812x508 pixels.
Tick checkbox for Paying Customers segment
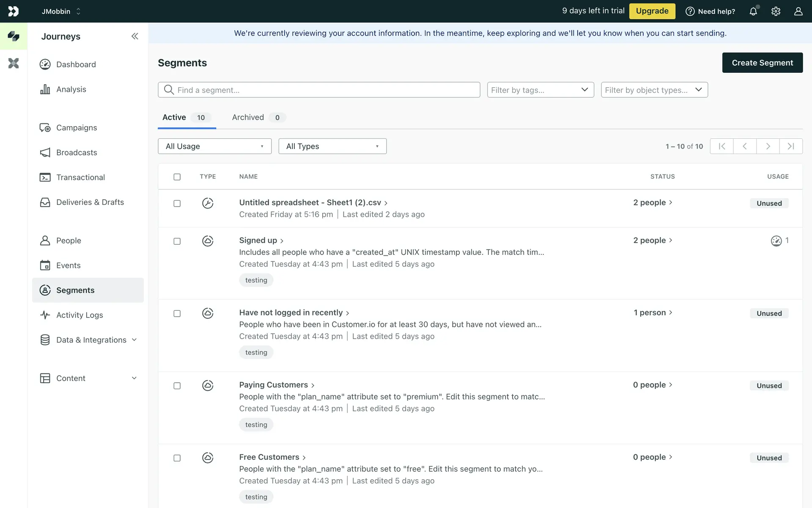[177, 386]
